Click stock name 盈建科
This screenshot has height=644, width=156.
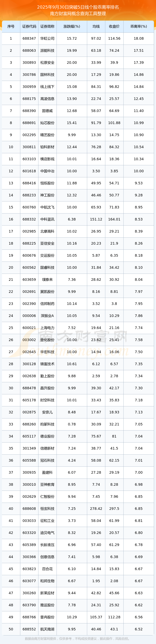(47, 472)
